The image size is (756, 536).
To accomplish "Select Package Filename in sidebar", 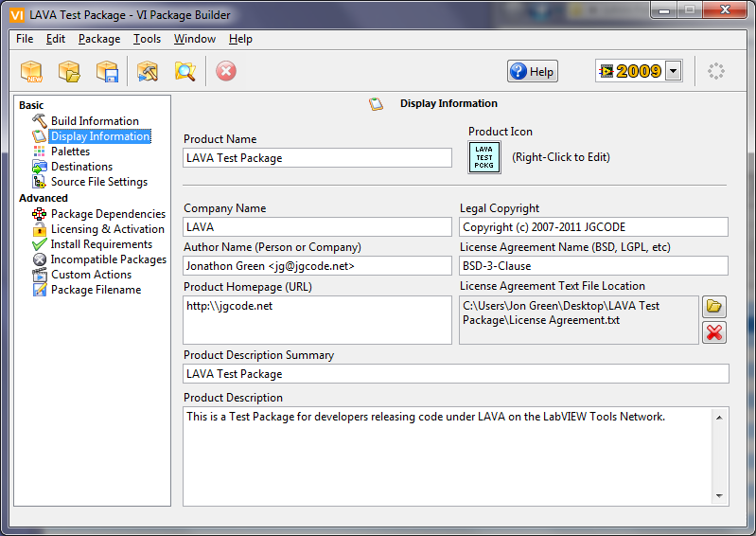I will point(97,290).
